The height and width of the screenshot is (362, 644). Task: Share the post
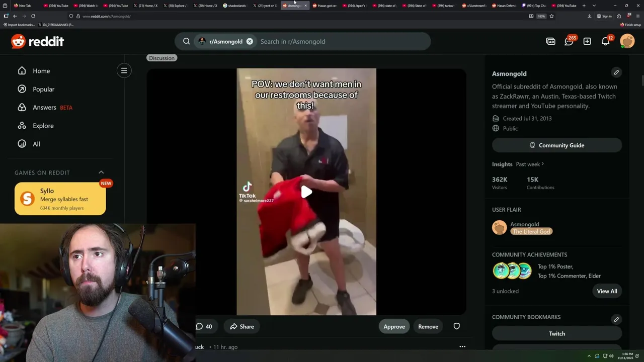[x=242, y=326]
